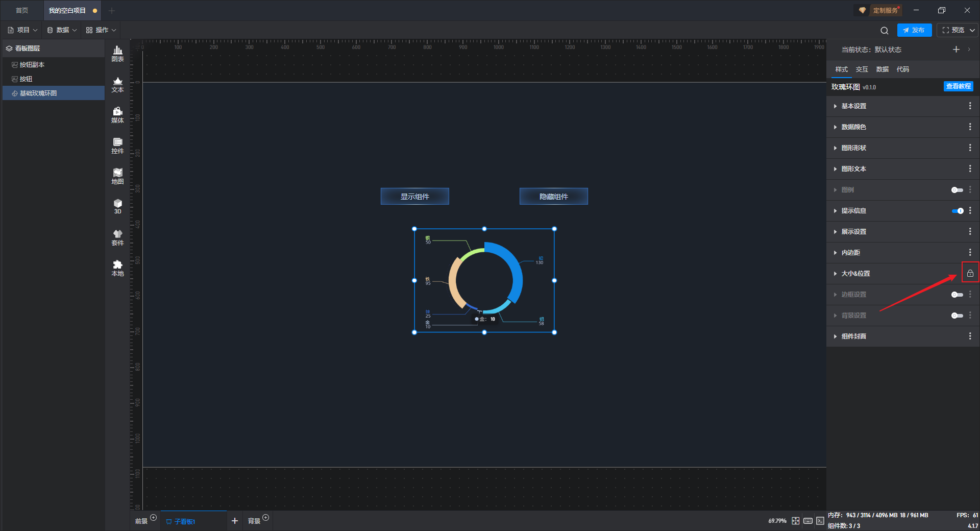The height and width of the screenshot is (531, 980).
Task: Click the lock icon beside 大小&位置
Action: 970,273
